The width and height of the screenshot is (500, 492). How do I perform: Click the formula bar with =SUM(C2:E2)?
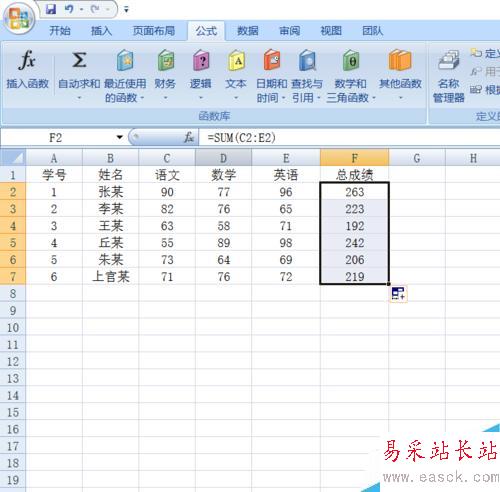tap(349, 138)
